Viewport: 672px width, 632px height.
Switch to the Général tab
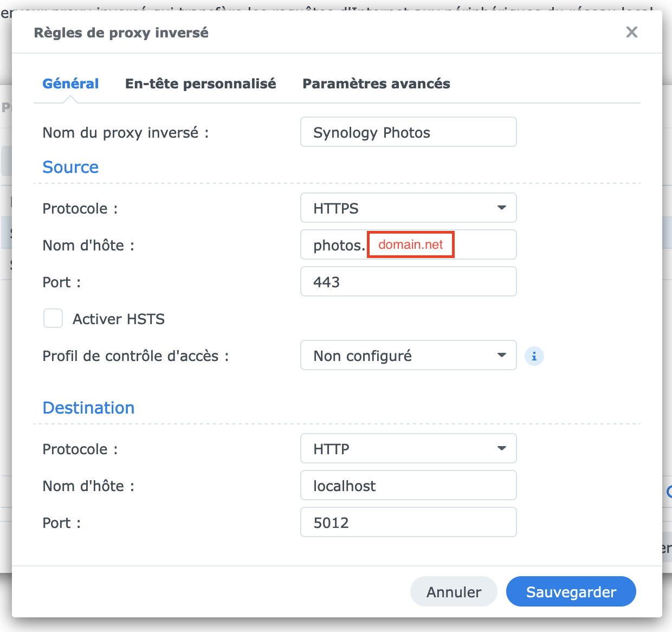point(70,83)
